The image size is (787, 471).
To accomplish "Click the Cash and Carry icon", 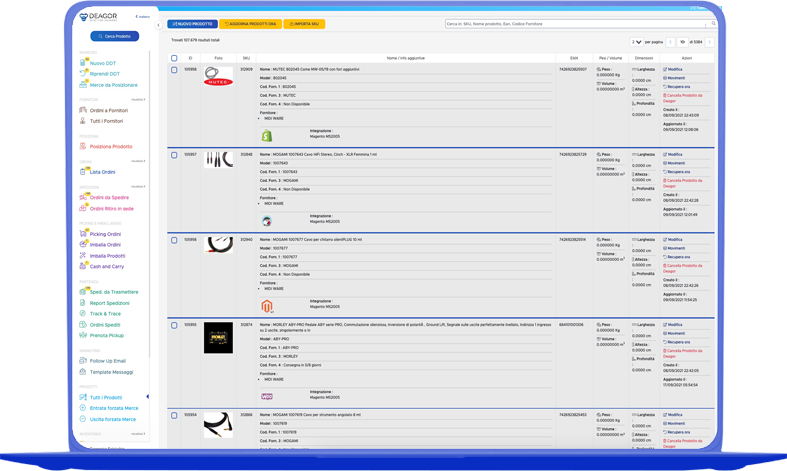I will (83, 266).
